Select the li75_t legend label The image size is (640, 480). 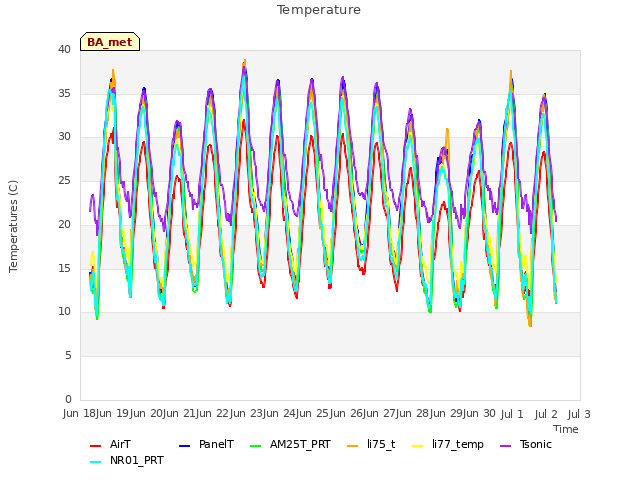tap(381, 444)
